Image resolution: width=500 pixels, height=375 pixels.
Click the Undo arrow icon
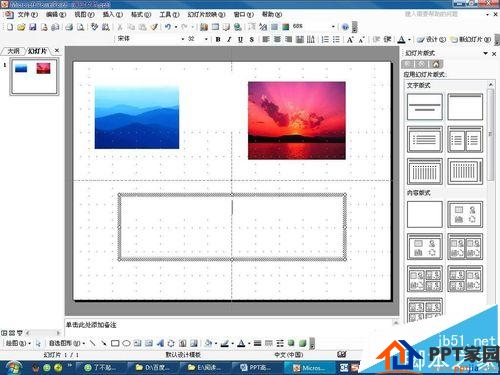168,27
